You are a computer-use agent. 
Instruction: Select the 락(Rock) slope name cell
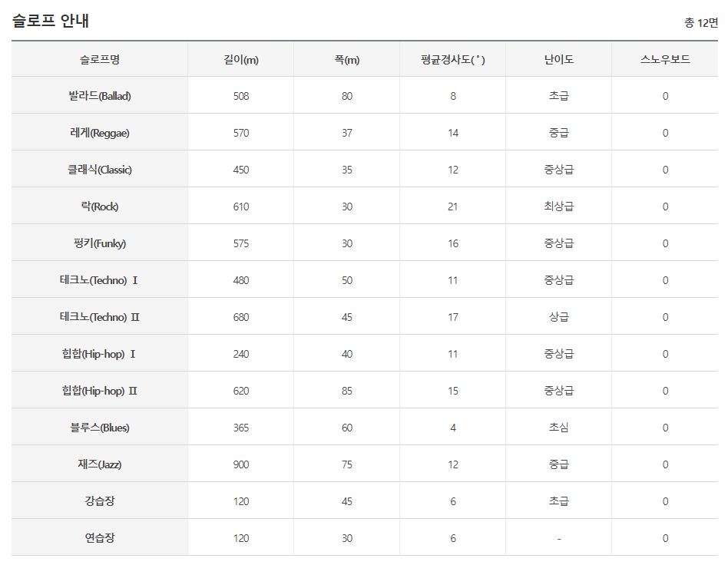point(99,207)
